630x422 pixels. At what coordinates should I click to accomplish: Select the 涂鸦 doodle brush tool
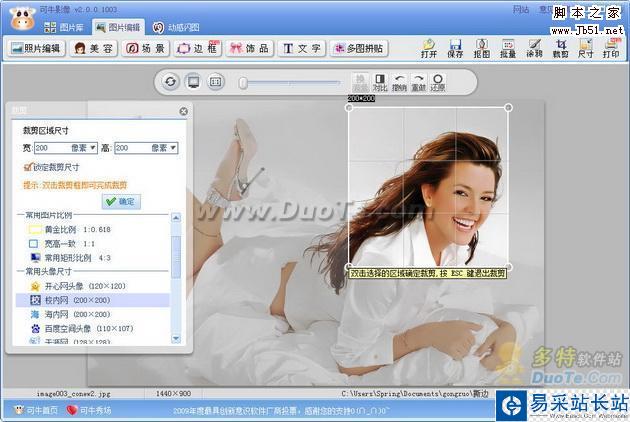(534, 48)
